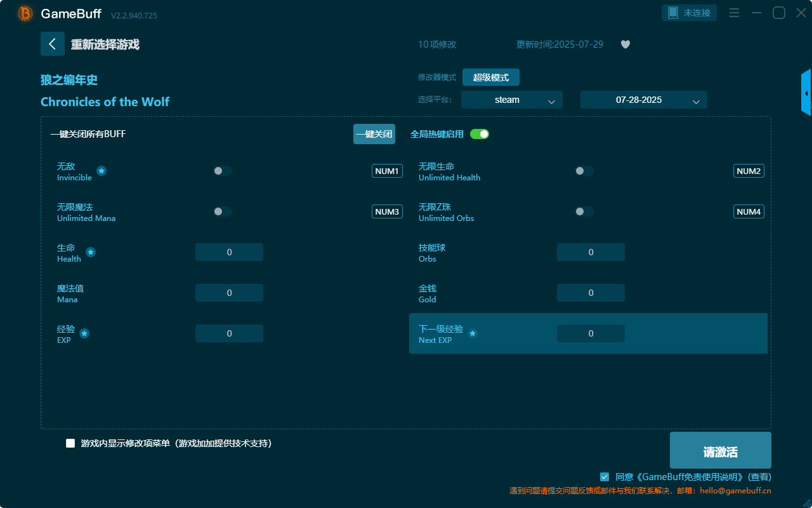Click the Gold value input field
Image resolution: width=812 pixels, height=508 pixels.
(591, 293)
